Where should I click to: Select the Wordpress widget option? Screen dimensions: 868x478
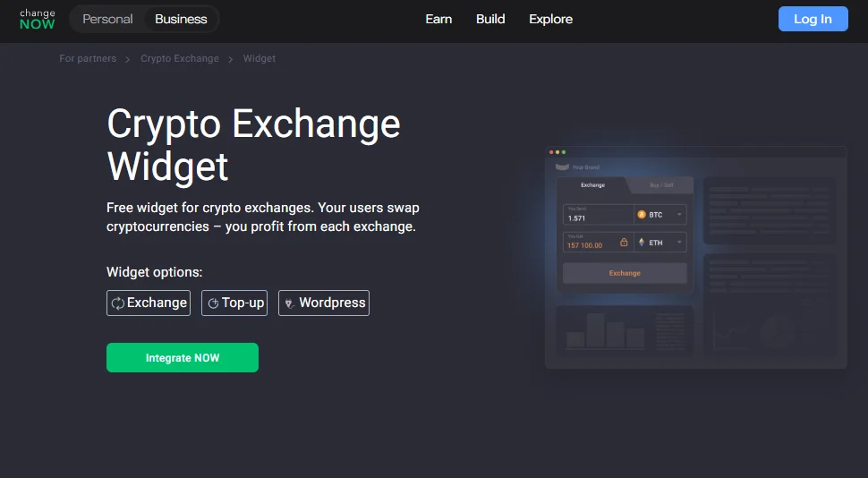tap(324, 303)
